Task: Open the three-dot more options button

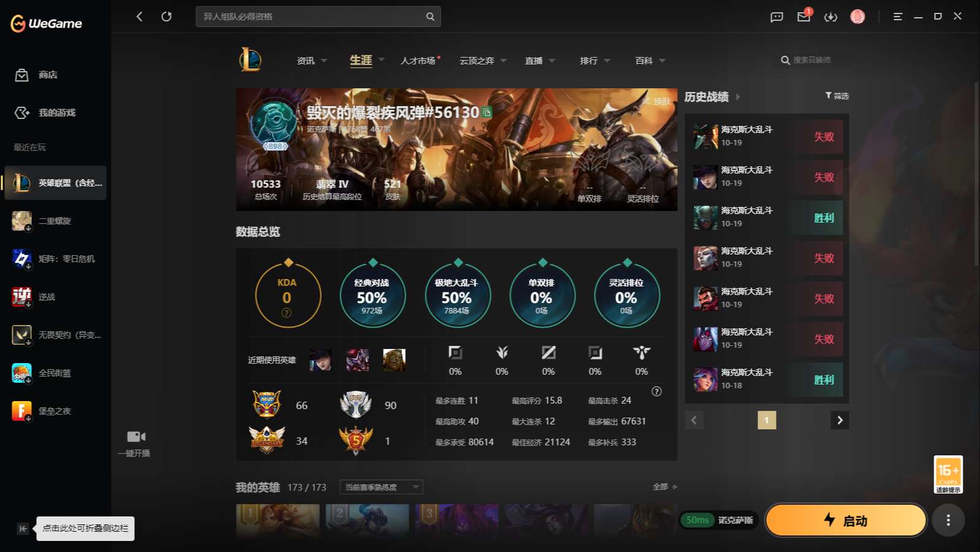Action: 948,520
